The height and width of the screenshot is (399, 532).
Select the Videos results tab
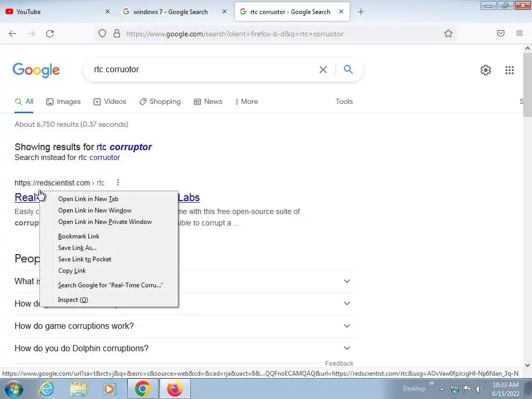pos(110,101)
